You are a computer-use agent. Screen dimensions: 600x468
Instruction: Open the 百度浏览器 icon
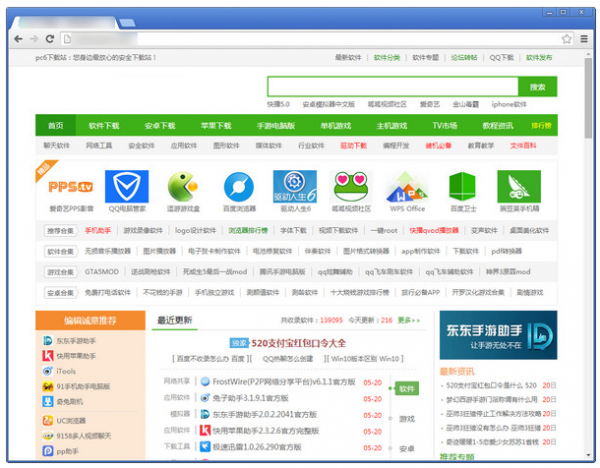pyautogui.click(x=239, y=187)
